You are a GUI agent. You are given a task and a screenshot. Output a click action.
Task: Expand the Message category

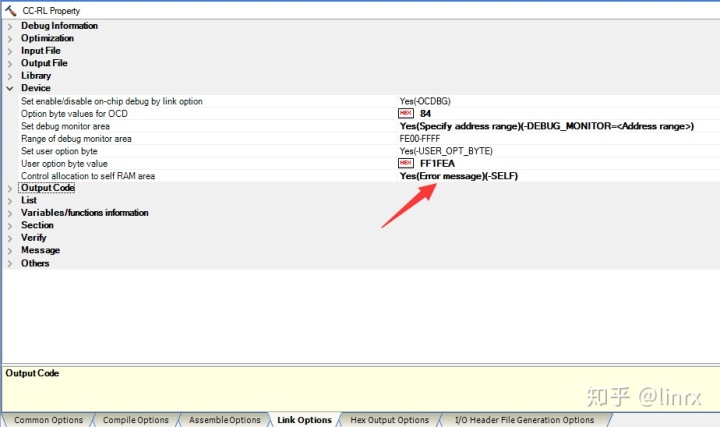click(10, 251)
